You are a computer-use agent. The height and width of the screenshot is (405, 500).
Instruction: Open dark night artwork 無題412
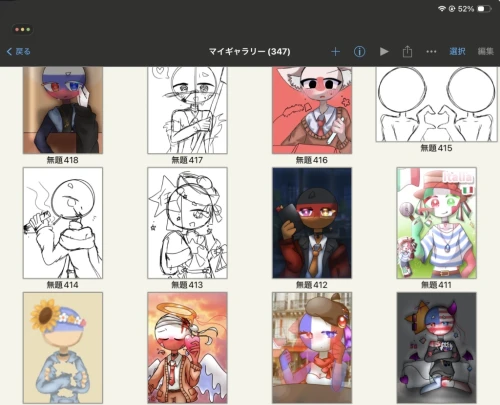pyautogui.click(x=312, y=223)
